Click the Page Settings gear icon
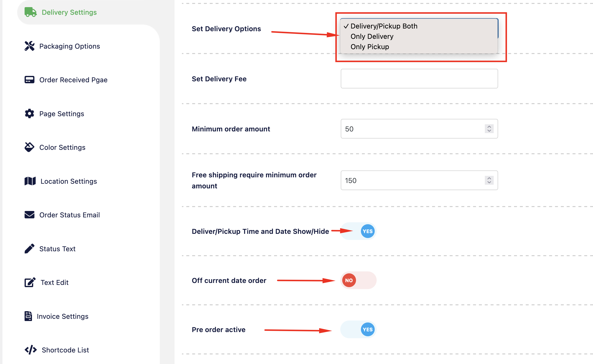The height and width of the screenshot is (364, 593). 30,113
